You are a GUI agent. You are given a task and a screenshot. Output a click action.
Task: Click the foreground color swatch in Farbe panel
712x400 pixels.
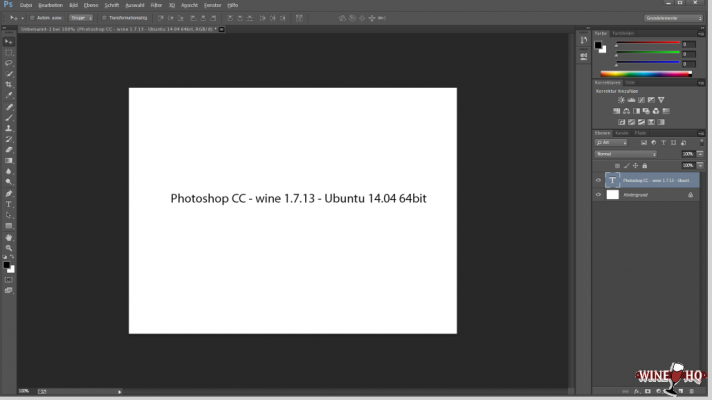(x=598, y=45)
